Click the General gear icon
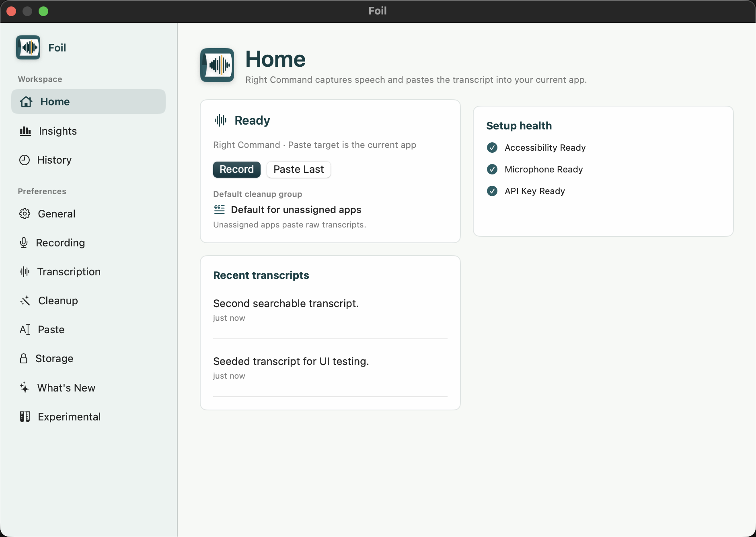The width and height of the screenshot is (756, 537). [x=25, y=214]
